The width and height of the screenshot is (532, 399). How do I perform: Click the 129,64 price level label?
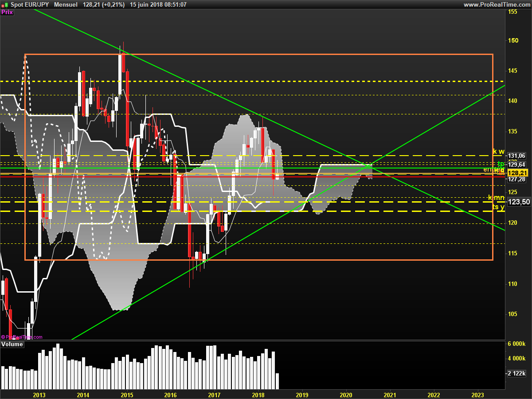click(516, 164)
